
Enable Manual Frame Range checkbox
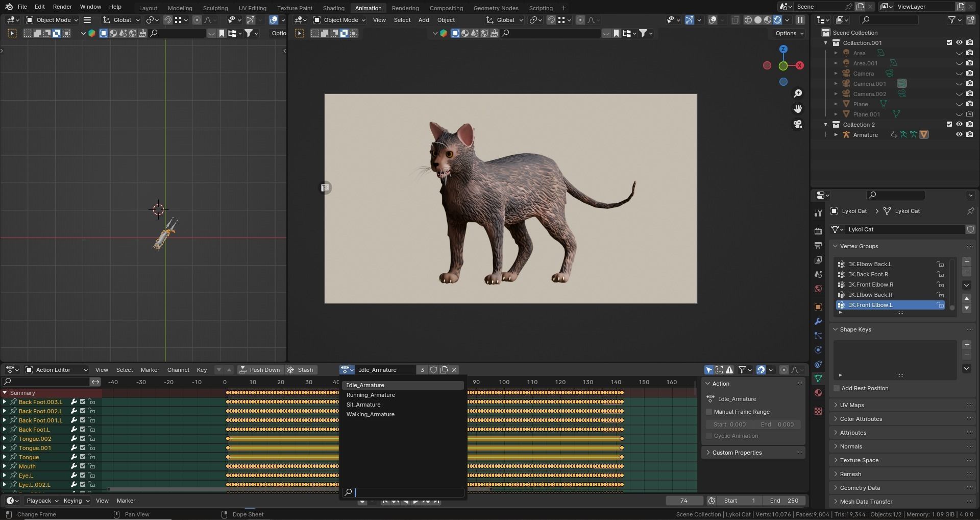pyautogui.click(x=709, y=412)
